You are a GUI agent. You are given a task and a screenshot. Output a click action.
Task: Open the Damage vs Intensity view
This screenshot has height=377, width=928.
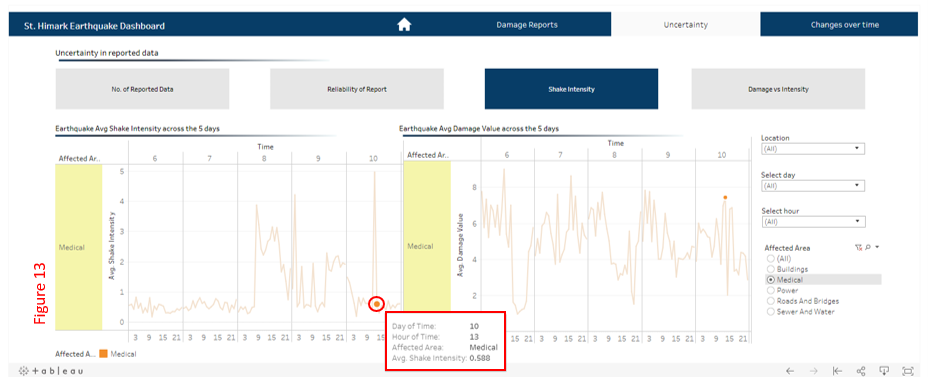pos(778,89)
